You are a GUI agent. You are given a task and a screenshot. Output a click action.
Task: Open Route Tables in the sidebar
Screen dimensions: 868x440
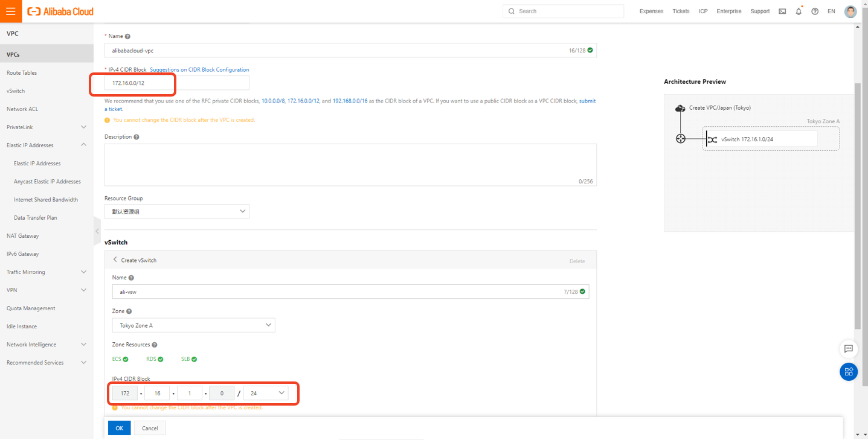point(22,72)
